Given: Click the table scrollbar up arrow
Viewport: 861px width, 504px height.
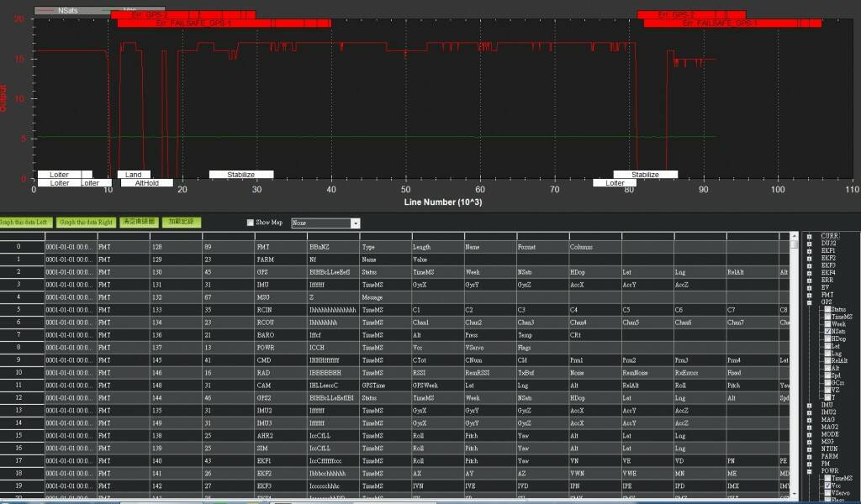Looking at the screenshot, I should [794, 236].
